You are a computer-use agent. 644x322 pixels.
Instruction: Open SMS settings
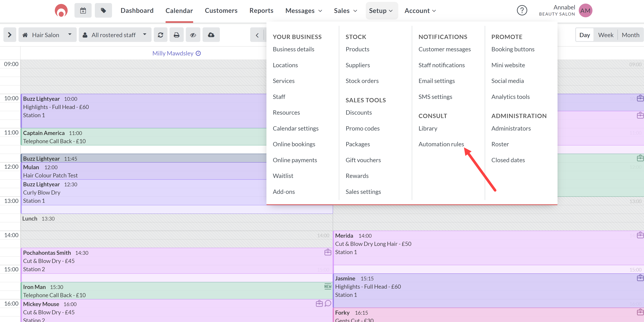tap(435, 97)
